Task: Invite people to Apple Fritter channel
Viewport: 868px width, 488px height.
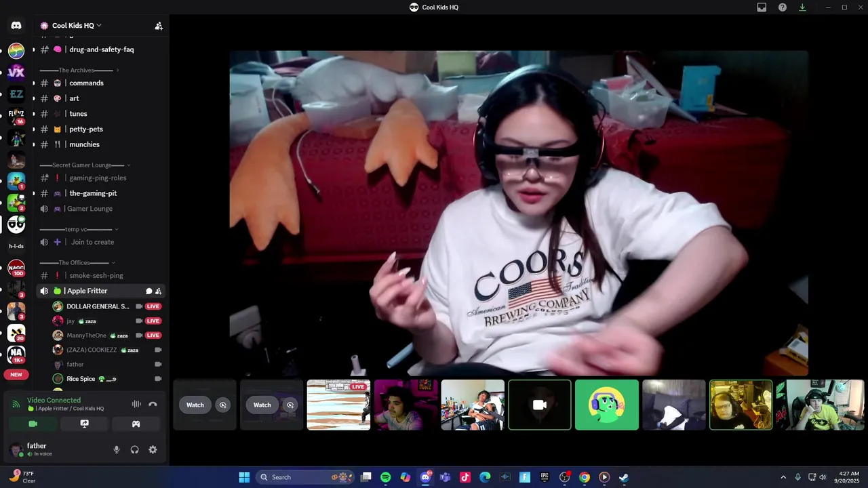Action: [159, 291]
